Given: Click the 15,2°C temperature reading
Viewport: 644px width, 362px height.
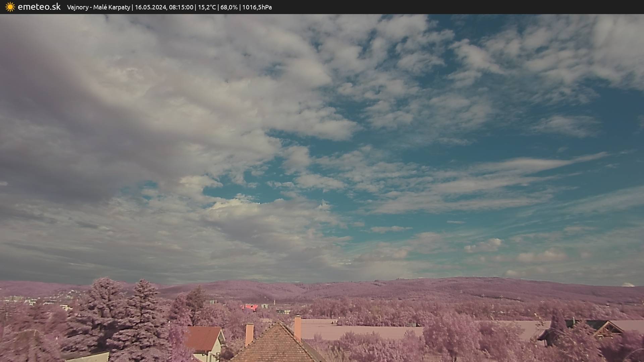Looking at the screenshot, I should click(x=207, y=7).
